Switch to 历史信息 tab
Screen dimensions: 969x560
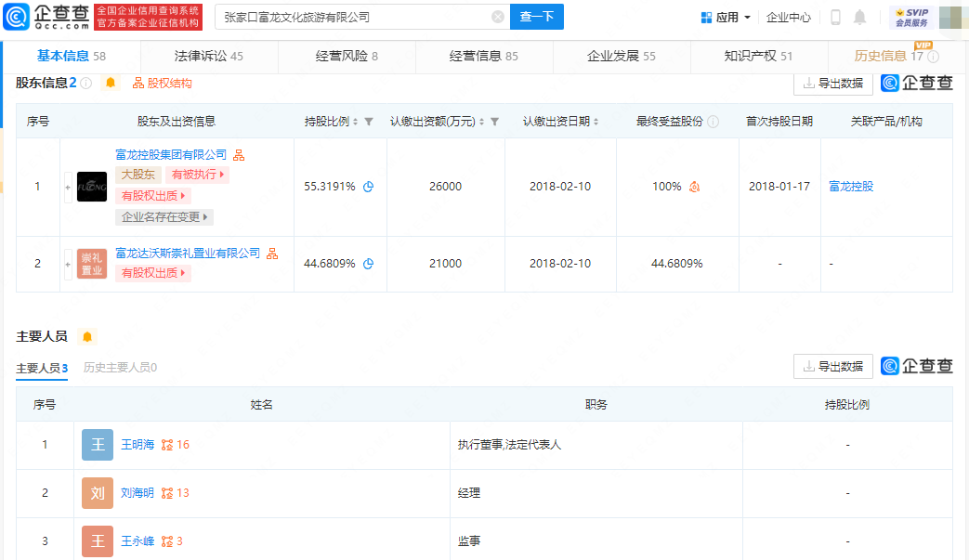tap(889, 56)
